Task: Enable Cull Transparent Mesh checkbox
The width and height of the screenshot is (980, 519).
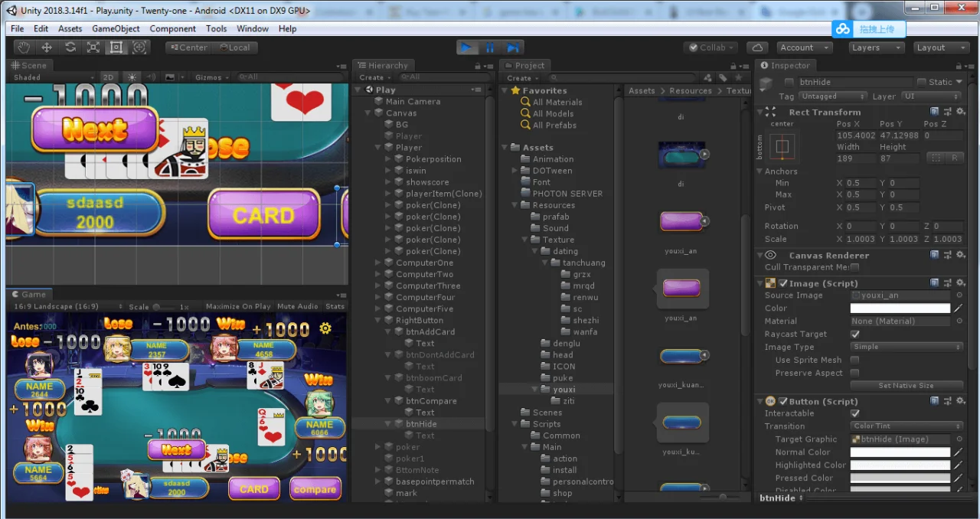Action: click(854, 267)
